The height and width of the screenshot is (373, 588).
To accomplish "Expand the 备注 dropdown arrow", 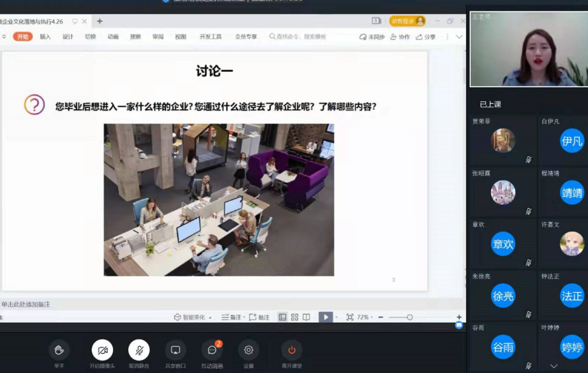I will click(244, 318).
